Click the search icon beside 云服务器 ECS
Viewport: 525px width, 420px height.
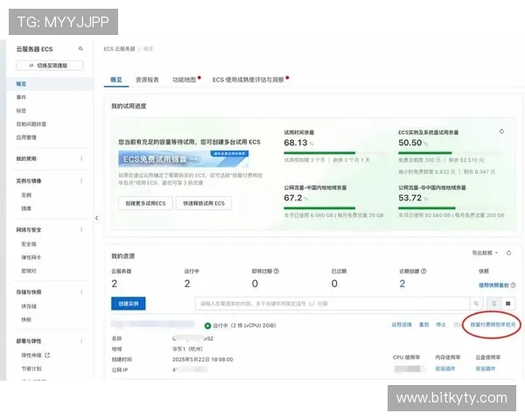coord(80,49)
